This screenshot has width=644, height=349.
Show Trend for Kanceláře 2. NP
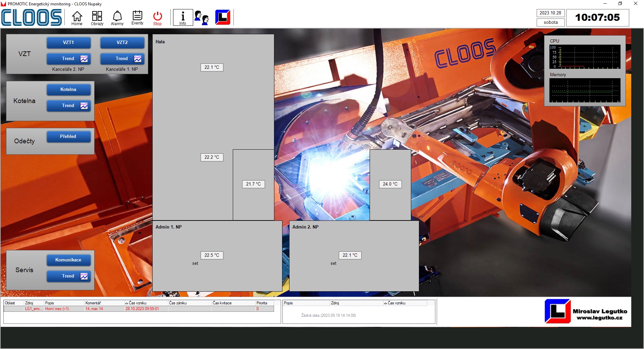[68, 59]
